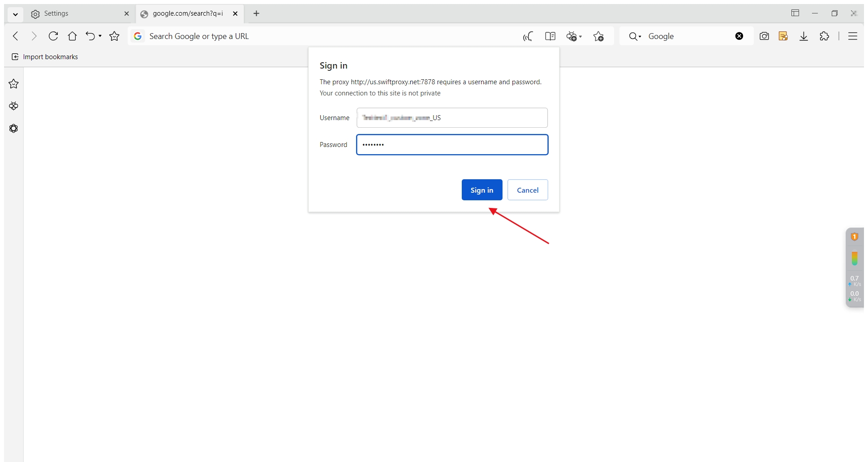The height and width of the screenshot is (462, 868).
Task: Open the read aloud tool
Action: pyautogui.click(x=528, y=36)
